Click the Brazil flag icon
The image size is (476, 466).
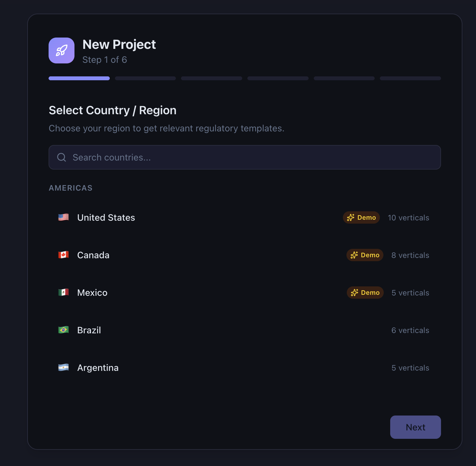pyautogui.click(x=63, y=330)
